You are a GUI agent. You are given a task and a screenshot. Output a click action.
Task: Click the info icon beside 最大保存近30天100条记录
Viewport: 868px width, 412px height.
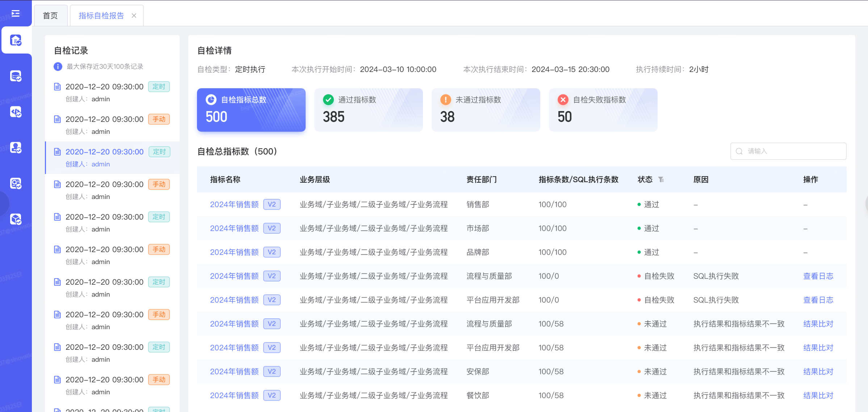[58, 67]
